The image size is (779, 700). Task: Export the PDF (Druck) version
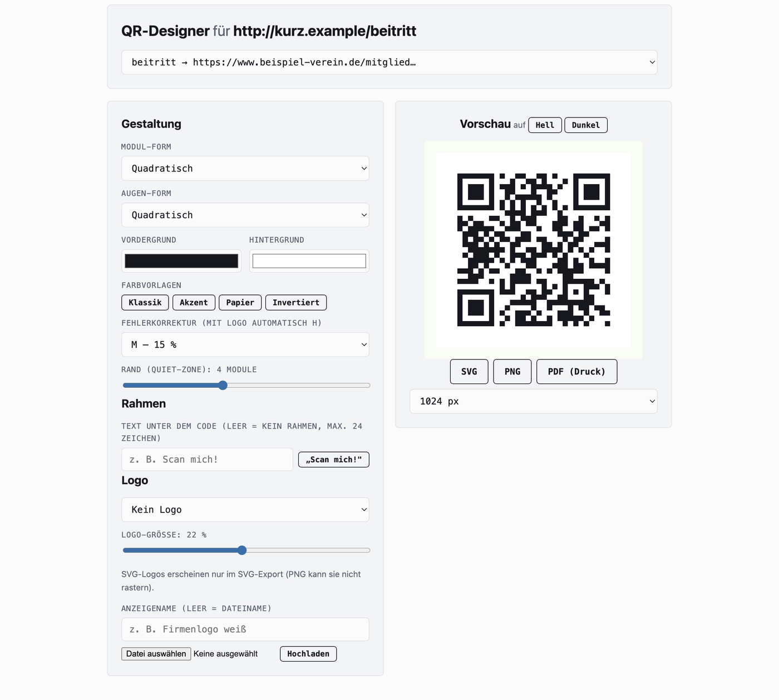(576, 372)
